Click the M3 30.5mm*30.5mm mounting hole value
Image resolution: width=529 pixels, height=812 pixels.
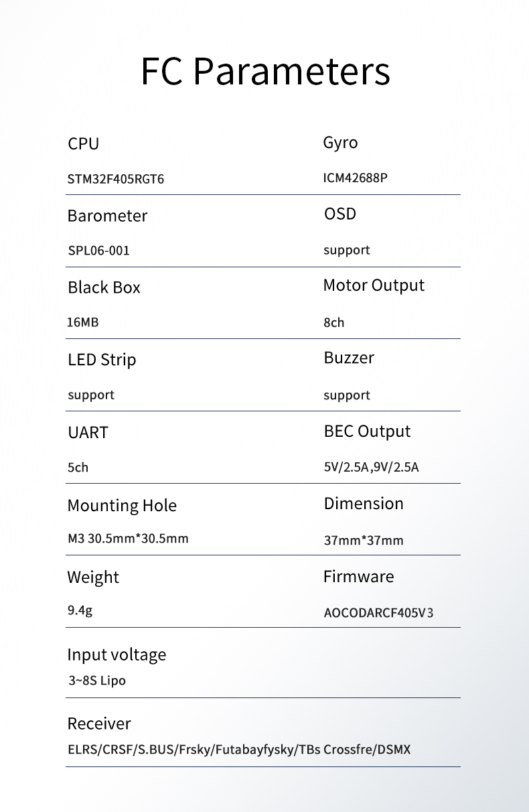[x=128, y=539]
